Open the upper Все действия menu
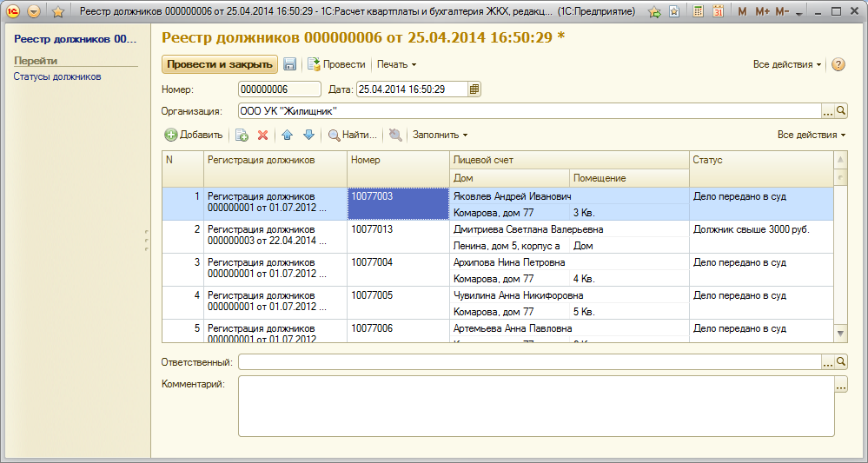This screenshot has width=868, height=463. pyautogui.click(x=786, y=65)
